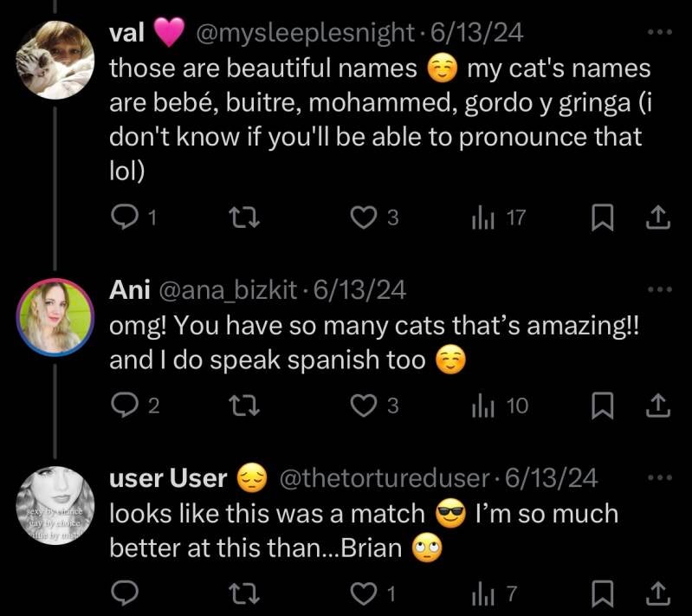This screenshot has width=692, height=616.
Task: Reply to Ani's tweet about speaking Spanish
Action: pyautogui.click(x=126, y=405)
